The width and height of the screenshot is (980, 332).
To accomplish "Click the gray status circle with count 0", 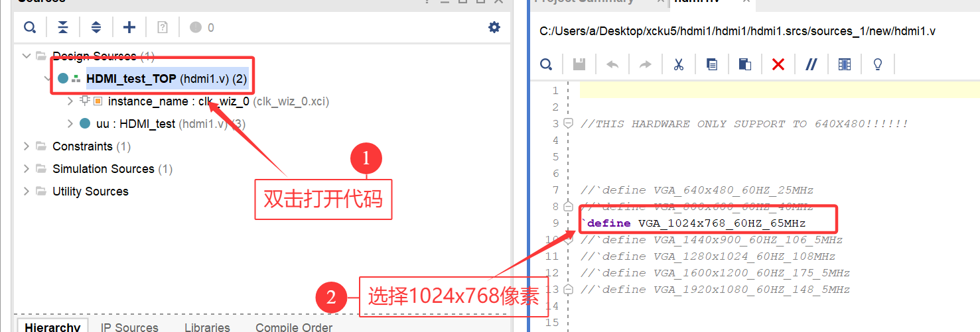I will [195, 27].
